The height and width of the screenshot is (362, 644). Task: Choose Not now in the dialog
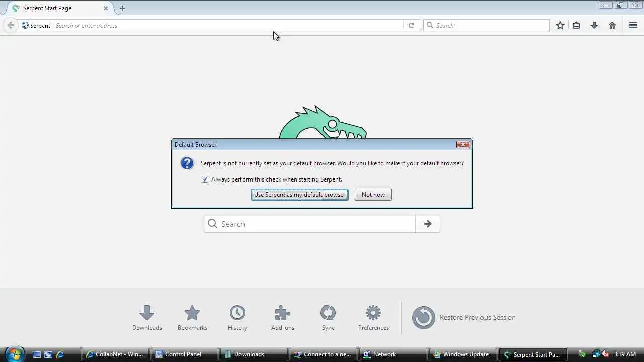point(373,195)
